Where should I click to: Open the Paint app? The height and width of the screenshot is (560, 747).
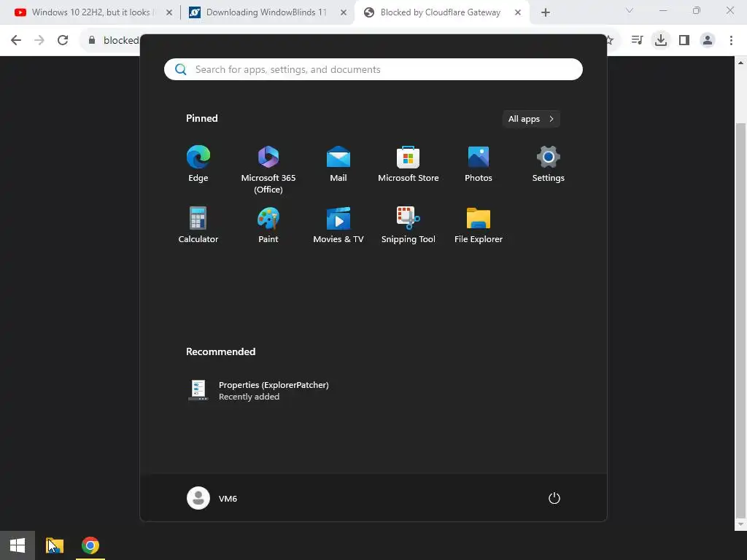[x=268, y=225]
